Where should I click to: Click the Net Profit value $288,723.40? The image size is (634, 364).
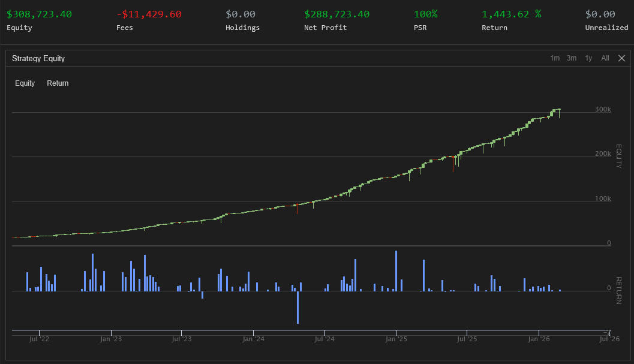pos(336,14)
